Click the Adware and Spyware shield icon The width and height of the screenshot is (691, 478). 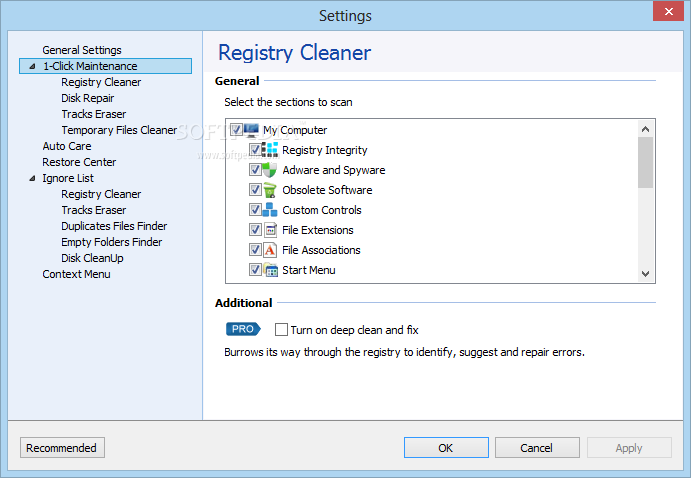270,170
